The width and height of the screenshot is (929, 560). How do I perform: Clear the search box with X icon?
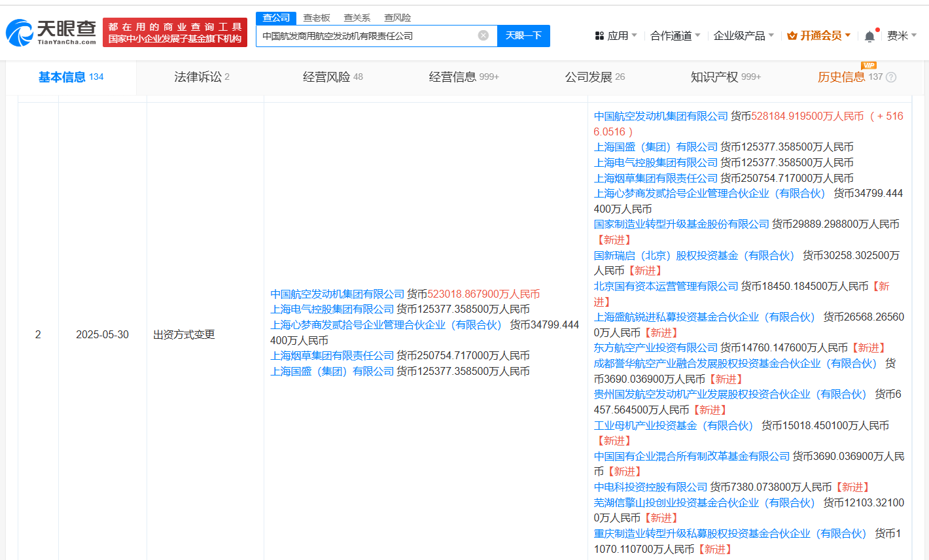click(483, 35)
